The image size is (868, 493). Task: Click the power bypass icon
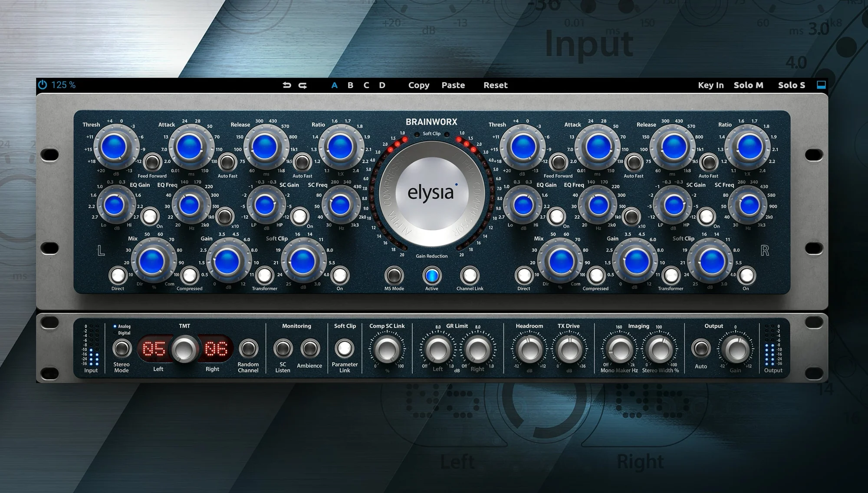(x=42, y=85)
